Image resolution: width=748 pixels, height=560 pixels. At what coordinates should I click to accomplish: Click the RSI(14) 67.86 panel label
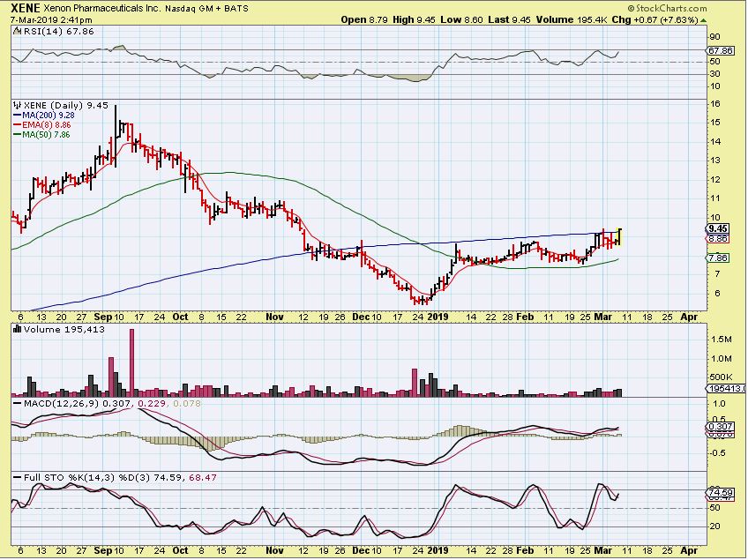point(58,32)
